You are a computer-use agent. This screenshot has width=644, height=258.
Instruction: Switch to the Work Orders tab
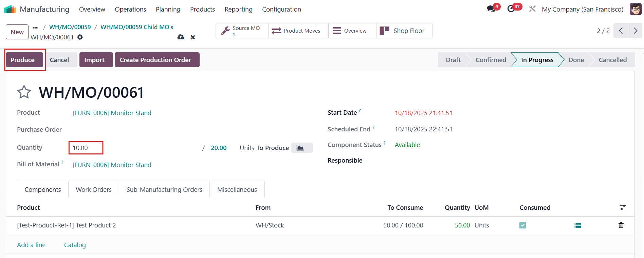tap(94, 189)
